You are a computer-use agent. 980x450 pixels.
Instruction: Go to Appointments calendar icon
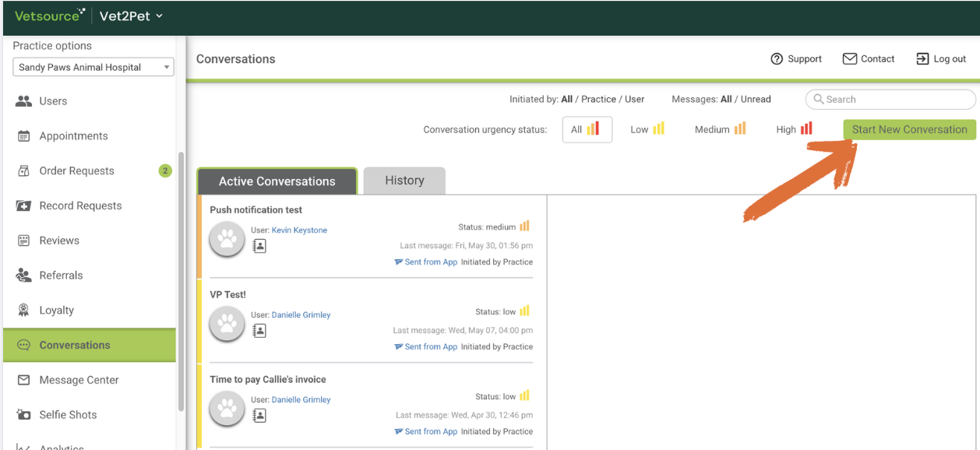tap(23, 136)
